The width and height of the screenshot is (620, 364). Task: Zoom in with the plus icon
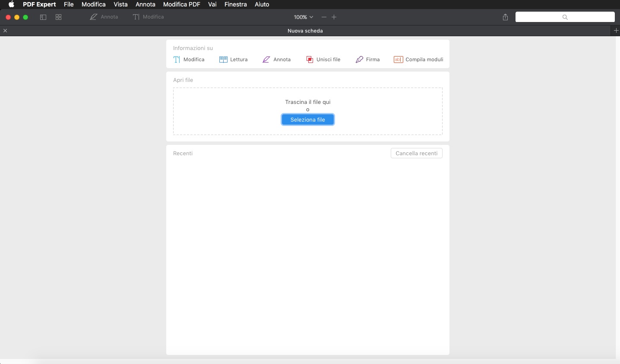[x=334, y=17]
